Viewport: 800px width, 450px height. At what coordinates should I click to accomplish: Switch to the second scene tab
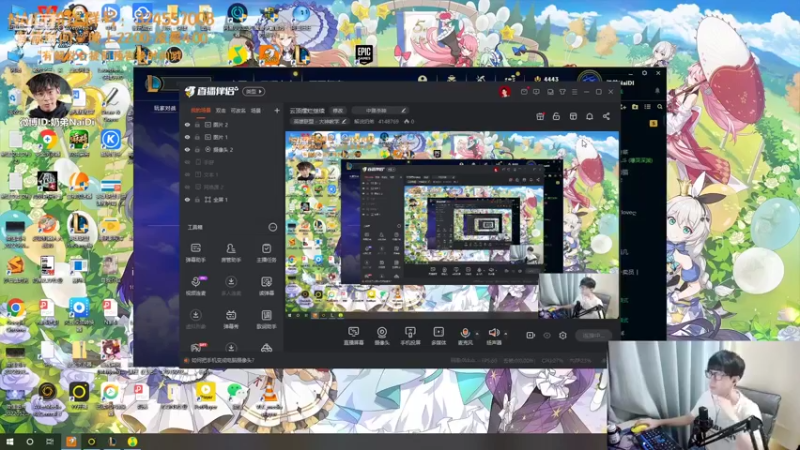point(220,110)
